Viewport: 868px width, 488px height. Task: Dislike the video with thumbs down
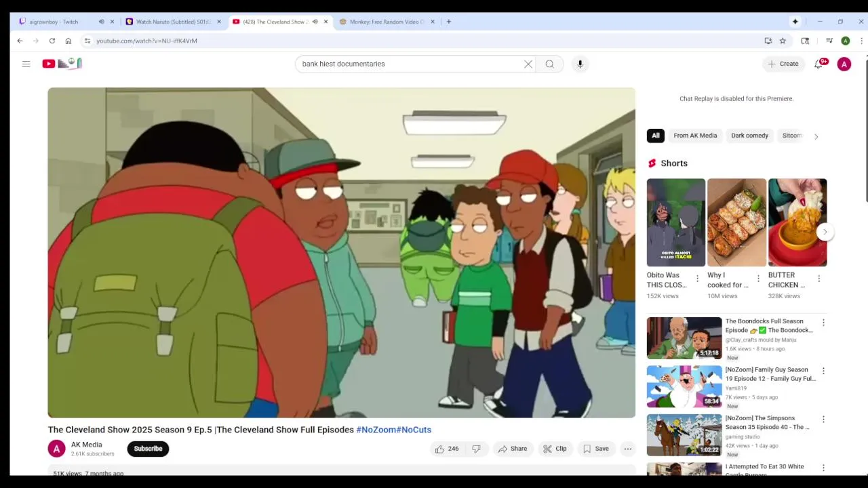click(x=476, y=449)
